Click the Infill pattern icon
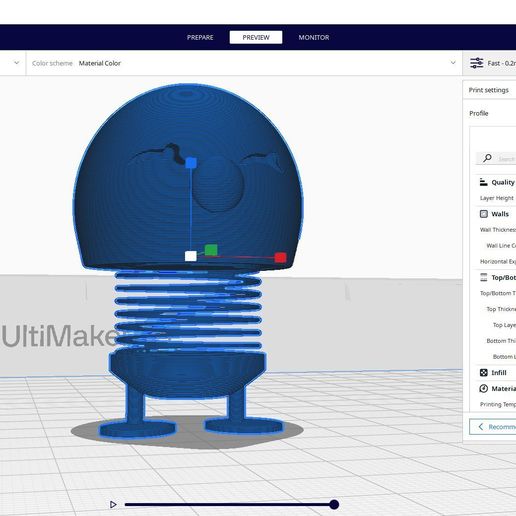 pos(484,373)
